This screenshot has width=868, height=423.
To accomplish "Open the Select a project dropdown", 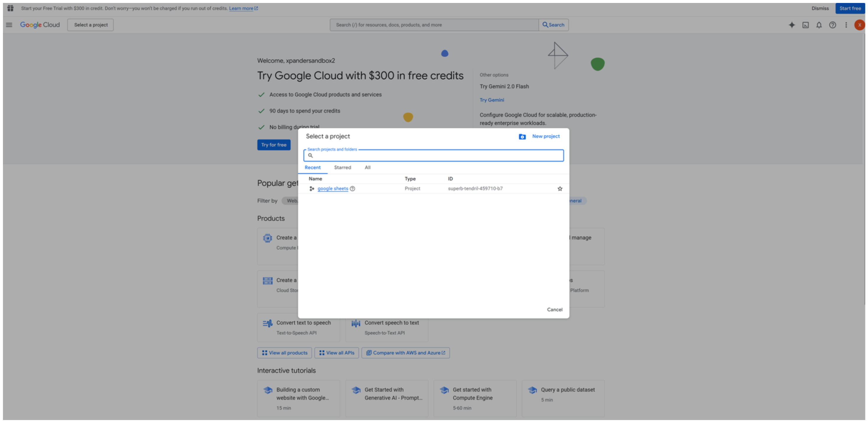I will pyautogui.click(x=90, y=25).
